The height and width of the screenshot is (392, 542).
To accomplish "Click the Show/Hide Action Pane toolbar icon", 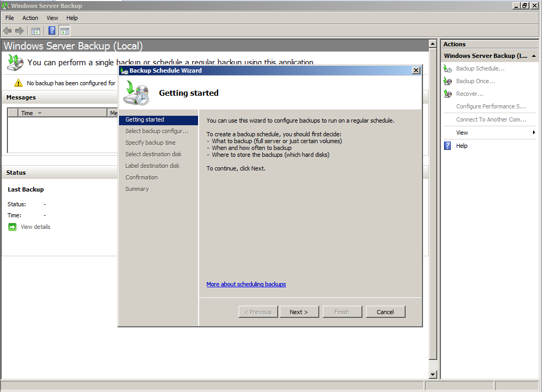I will [65, 31].
